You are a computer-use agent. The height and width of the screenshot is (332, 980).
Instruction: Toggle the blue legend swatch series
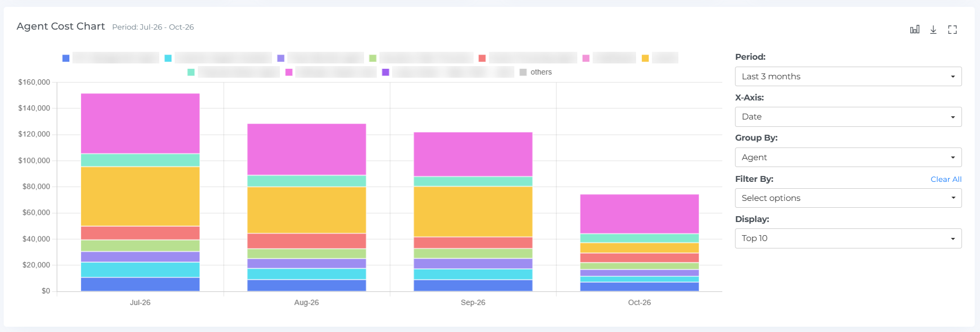click(66, 58)
